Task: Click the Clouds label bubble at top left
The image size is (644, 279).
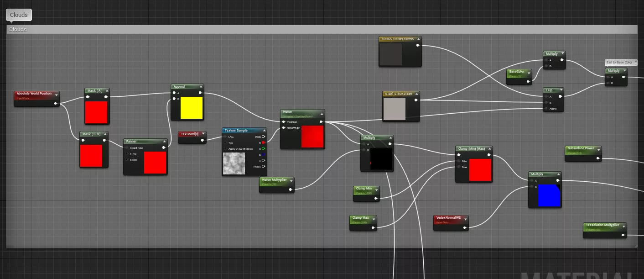Action: click(19, 15)
